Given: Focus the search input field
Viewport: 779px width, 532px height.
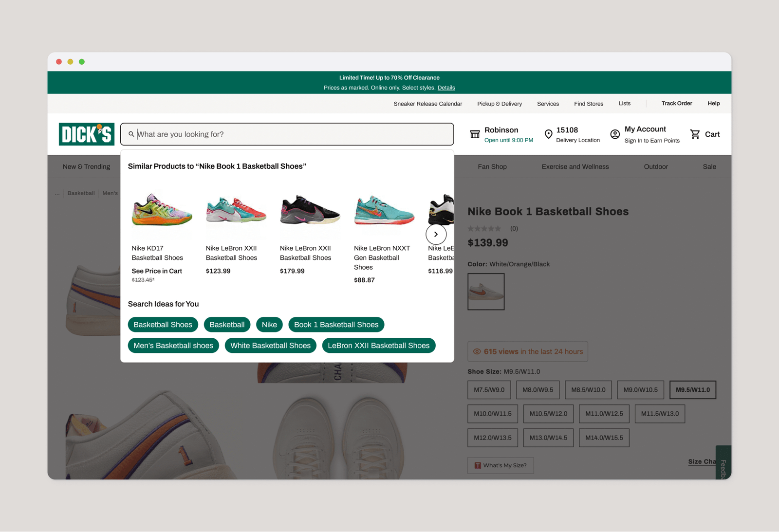Looking at the screenshot, I should click(x=292, y=134).
